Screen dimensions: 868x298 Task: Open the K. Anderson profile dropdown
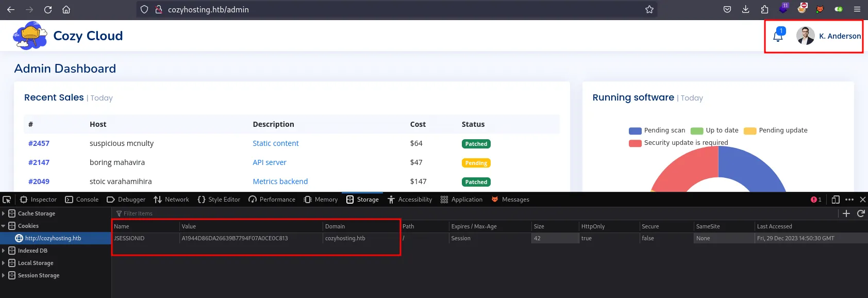[829, 36]
